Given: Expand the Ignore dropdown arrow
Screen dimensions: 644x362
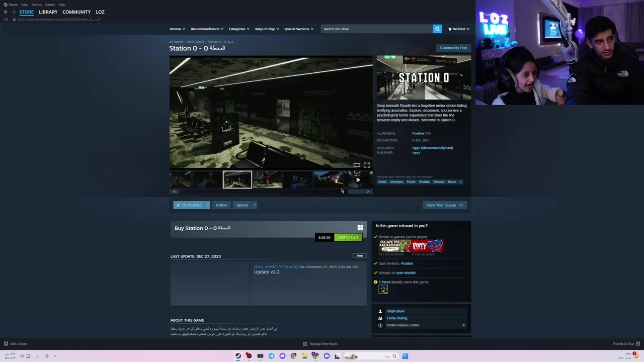Looking at the screenshot, I should point(255,205).
